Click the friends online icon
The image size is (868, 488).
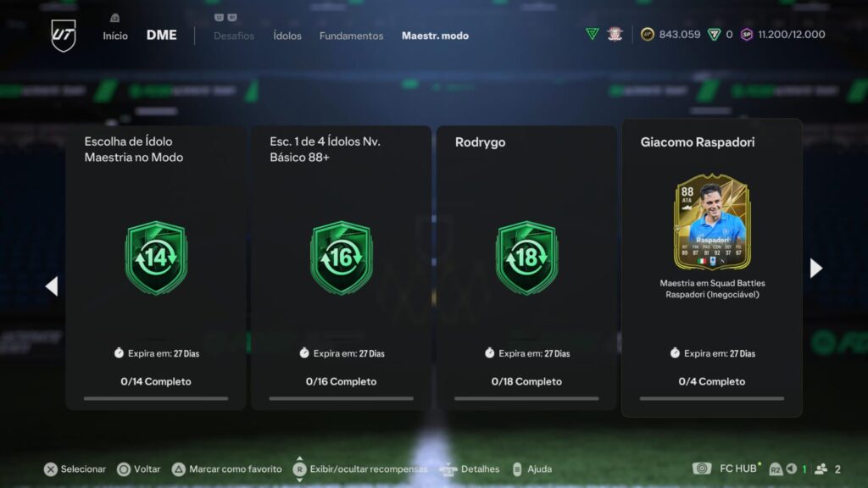point(821,469)
